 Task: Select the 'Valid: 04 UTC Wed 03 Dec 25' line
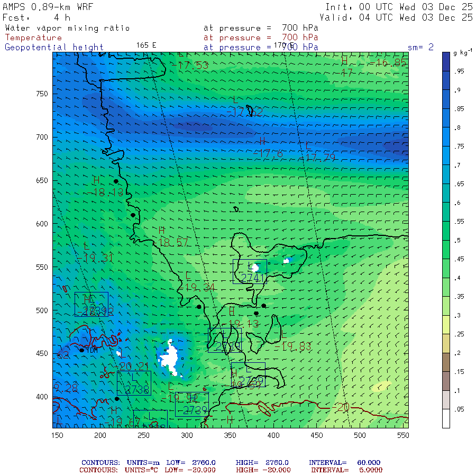(x=396, y=17)
